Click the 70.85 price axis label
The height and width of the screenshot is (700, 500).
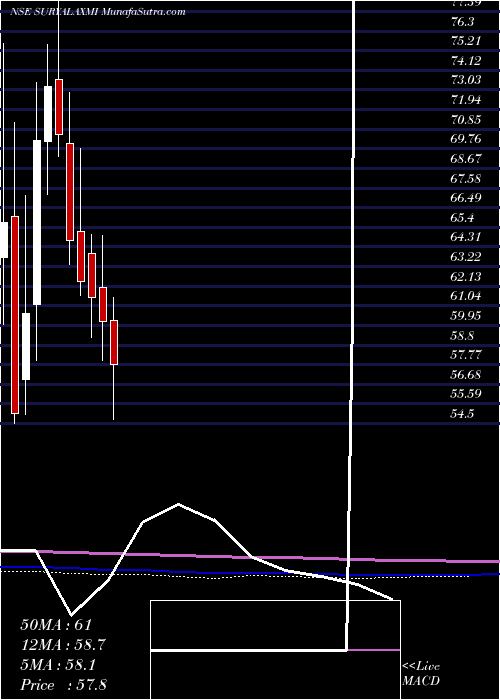click(465, 120)
